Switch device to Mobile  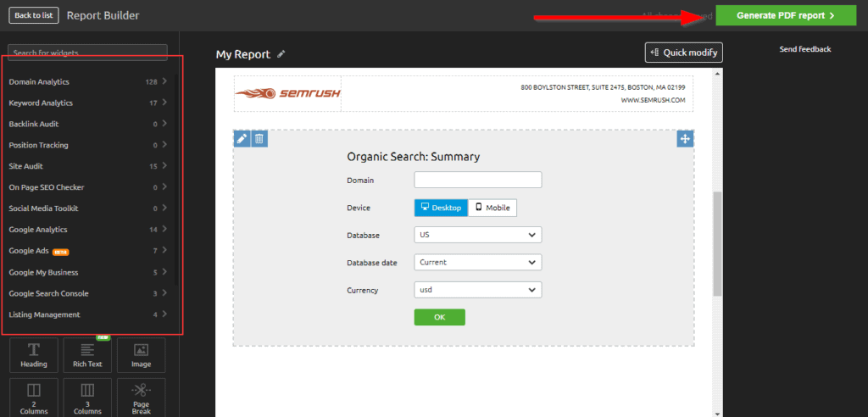pyautogui.click(x=492, y=208)
